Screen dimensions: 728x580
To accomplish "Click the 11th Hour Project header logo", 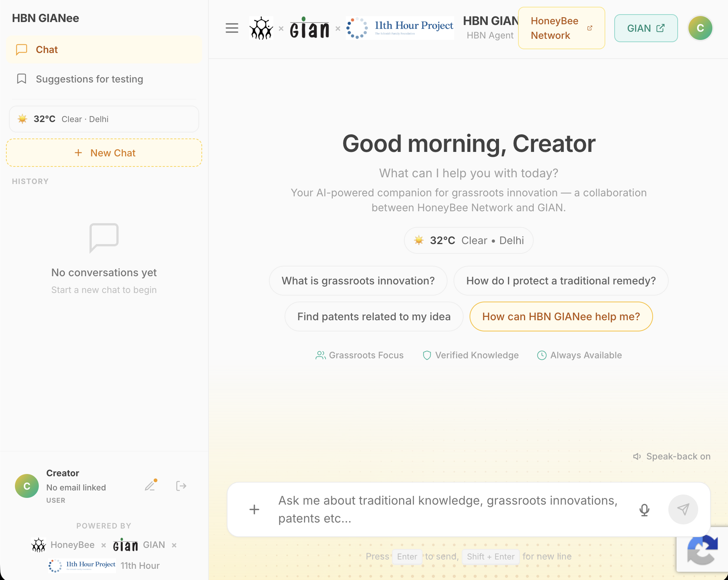I will (400, 28).
